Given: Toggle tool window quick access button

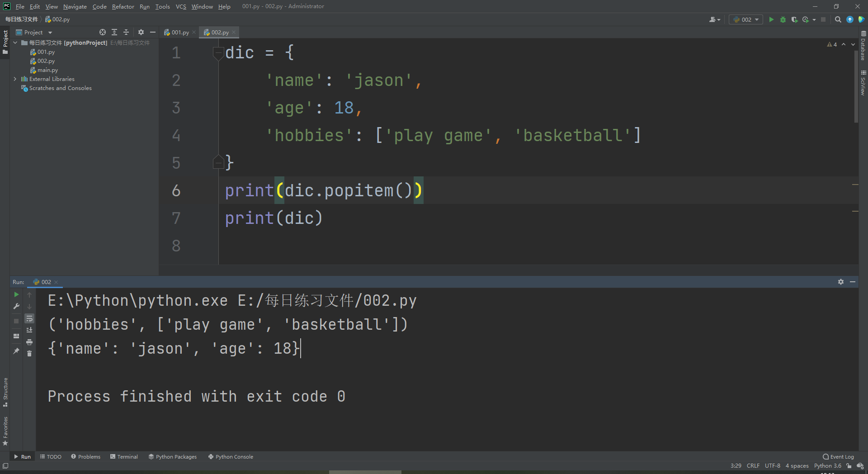Looking at the screenshot, I should [x=5, y=466].
